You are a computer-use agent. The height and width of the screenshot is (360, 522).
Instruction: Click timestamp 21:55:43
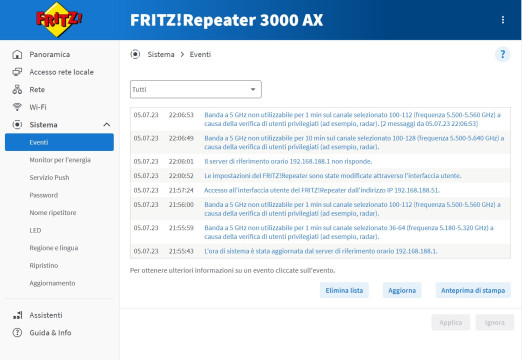[181, 251]
